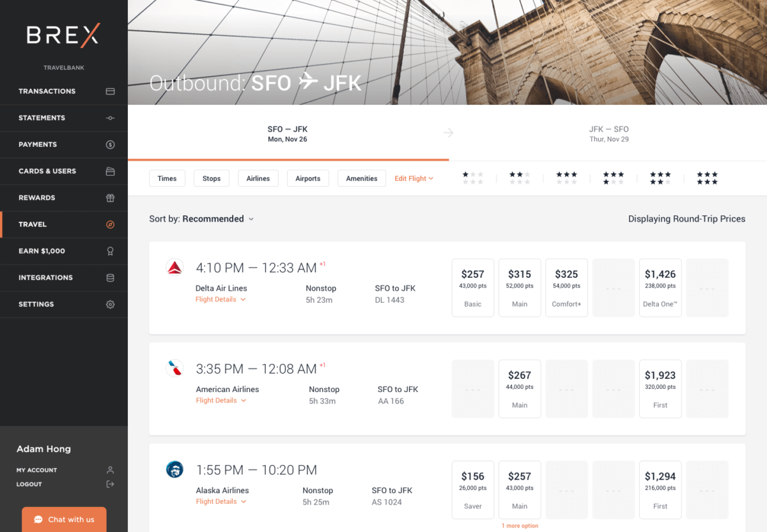This screenshot has width=767, height=532.
Task: Open the Chat with us widget
Action: [x=64, y=519]
